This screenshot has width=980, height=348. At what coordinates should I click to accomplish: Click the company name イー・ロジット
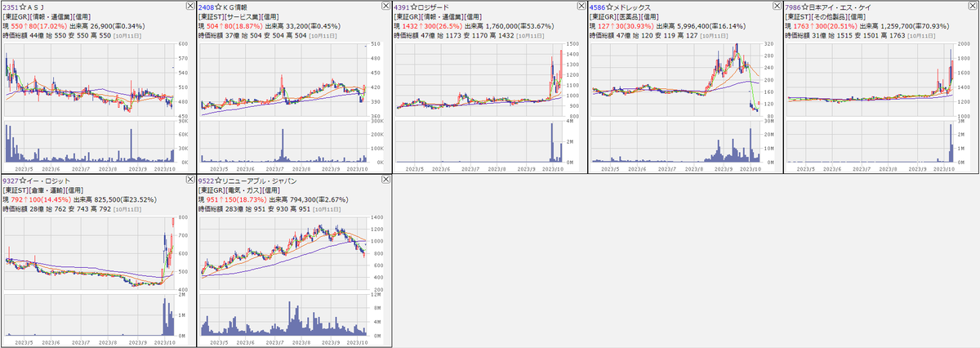[48, 180]
